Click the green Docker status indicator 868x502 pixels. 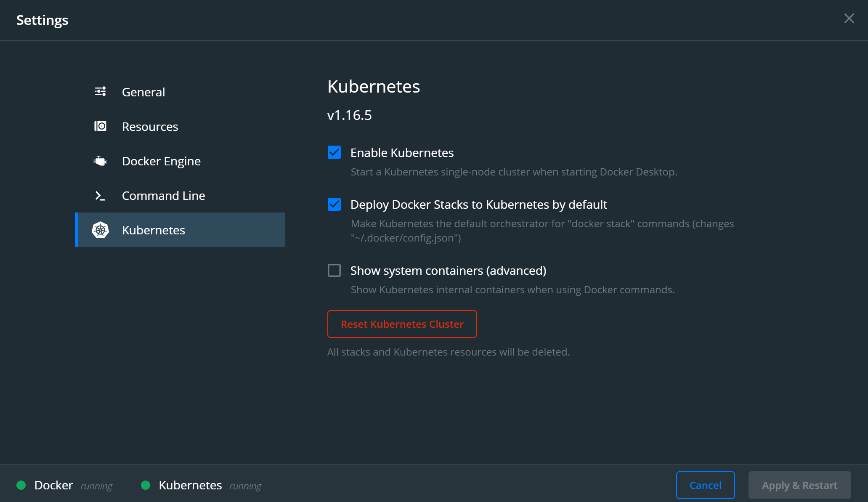click(x=21, y=485)
